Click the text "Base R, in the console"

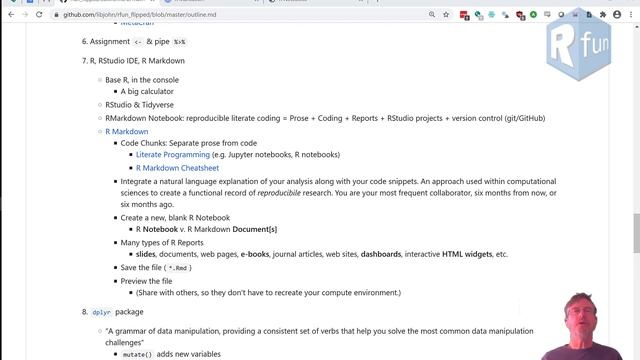click(x=142, y=80)
